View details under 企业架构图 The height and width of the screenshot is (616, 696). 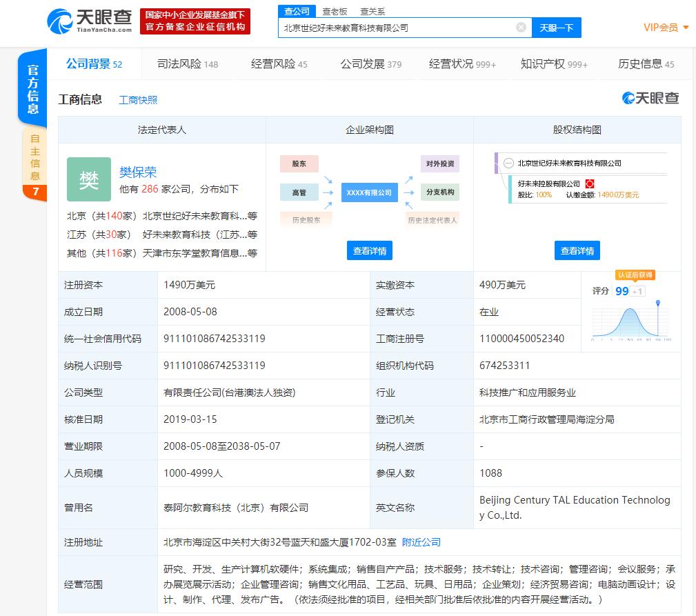pyautogui.click(x=369, y=251)
